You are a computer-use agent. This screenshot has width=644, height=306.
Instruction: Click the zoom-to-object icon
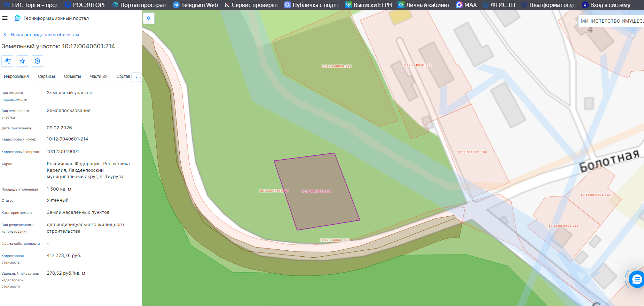pyautogui.click(x=7, y=61)
